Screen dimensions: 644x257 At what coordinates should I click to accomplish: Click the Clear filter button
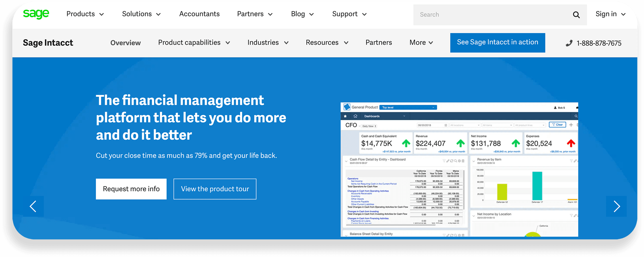[557, 125]
